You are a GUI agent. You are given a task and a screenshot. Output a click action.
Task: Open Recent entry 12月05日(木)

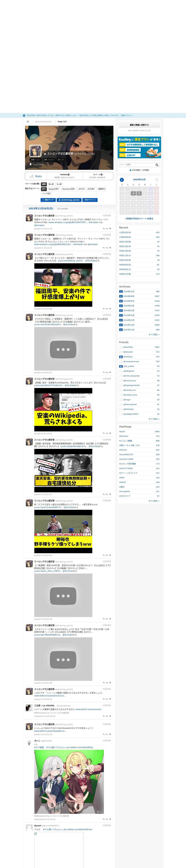click(x=125, y=232)
